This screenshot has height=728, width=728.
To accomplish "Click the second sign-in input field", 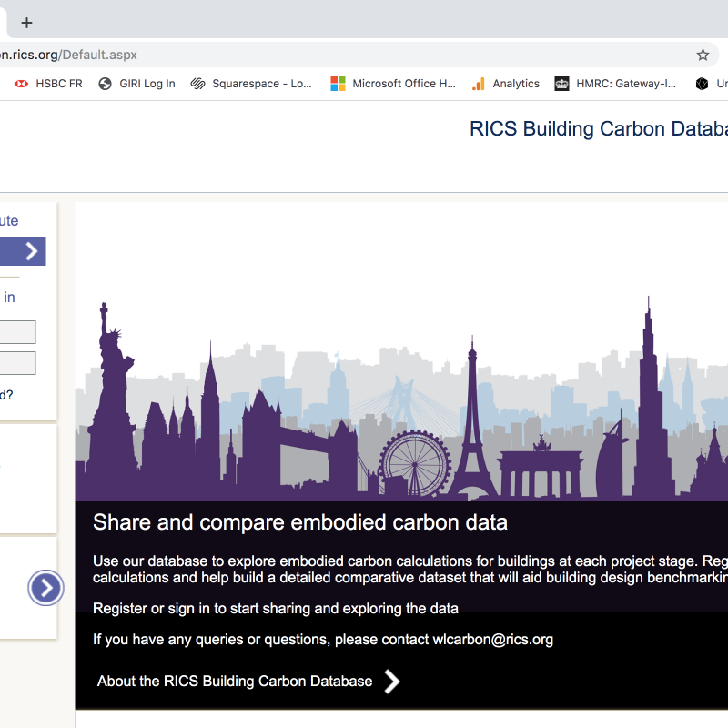I will (18, 363).
